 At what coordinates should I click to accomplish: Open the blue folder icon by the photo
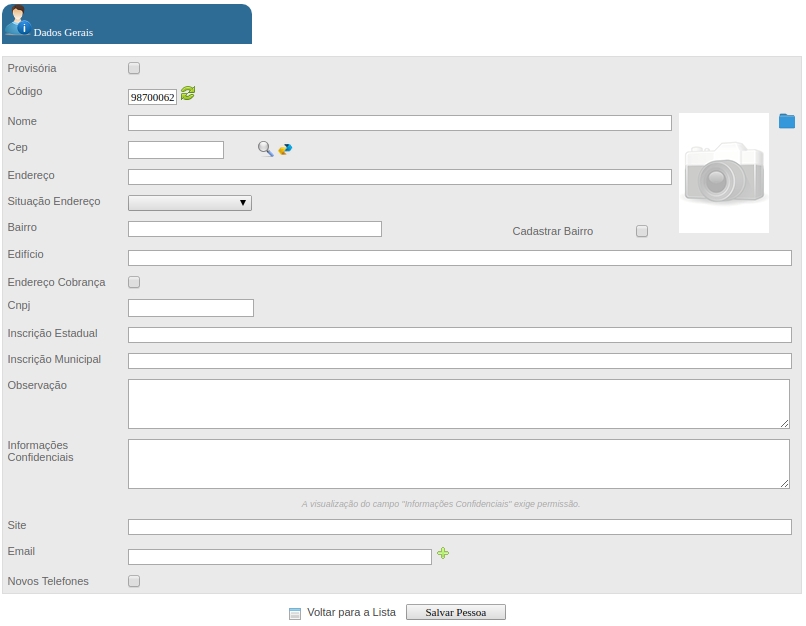pos(786,121)
